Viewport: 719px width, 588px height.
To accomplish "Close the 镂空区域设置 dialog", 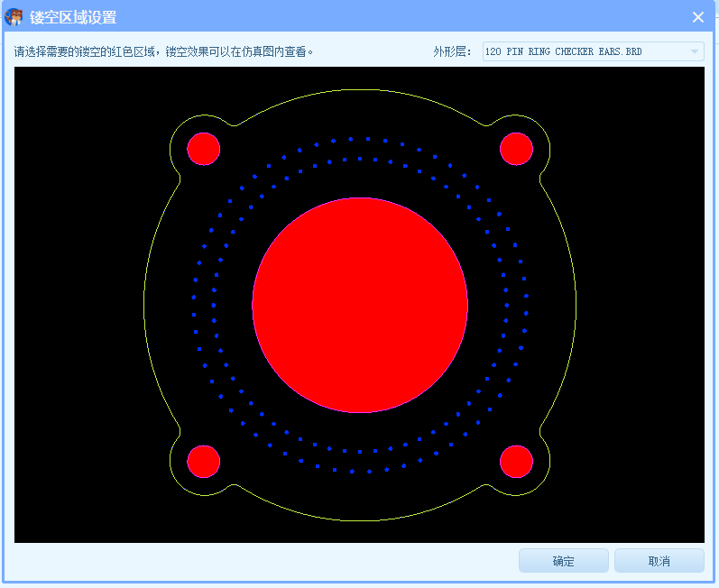I will (698, 17).
